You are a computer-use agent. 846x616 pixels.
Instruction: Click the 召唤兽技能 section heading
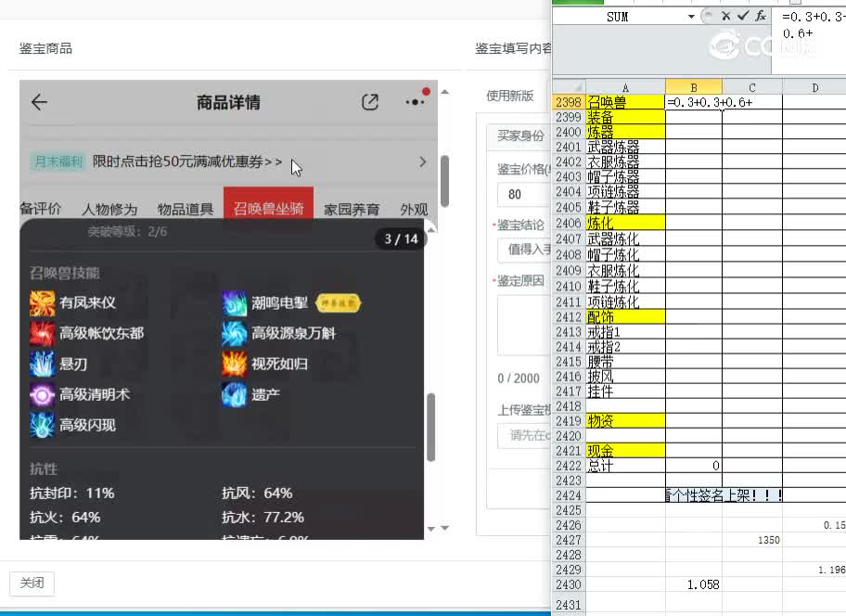(65, 273)
